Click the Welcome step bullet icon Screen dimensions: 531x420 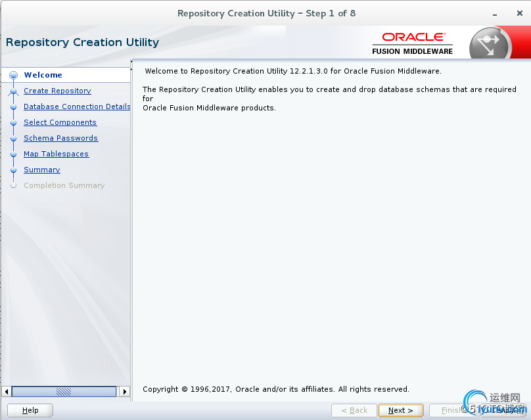14,75
